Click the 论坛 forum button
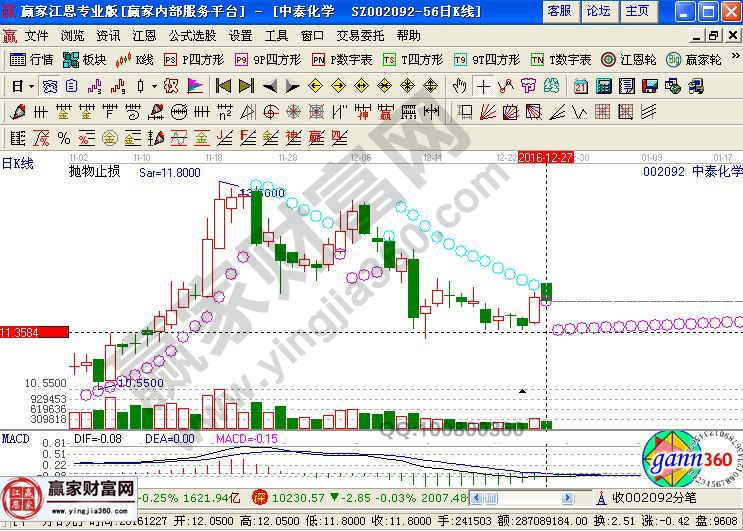Image resolution: width=743 pixels, height=531 pixels. click(598, 11)
